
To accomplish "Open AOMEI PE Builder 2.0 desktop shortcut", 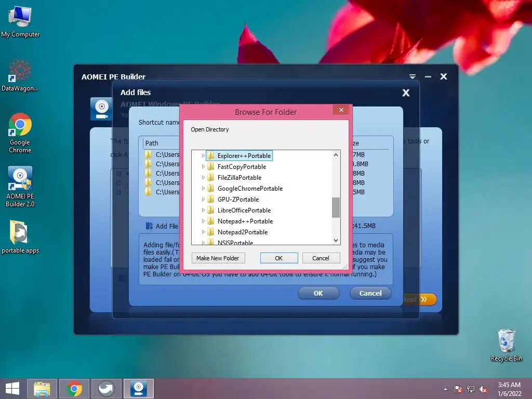I will click(20, 187).
